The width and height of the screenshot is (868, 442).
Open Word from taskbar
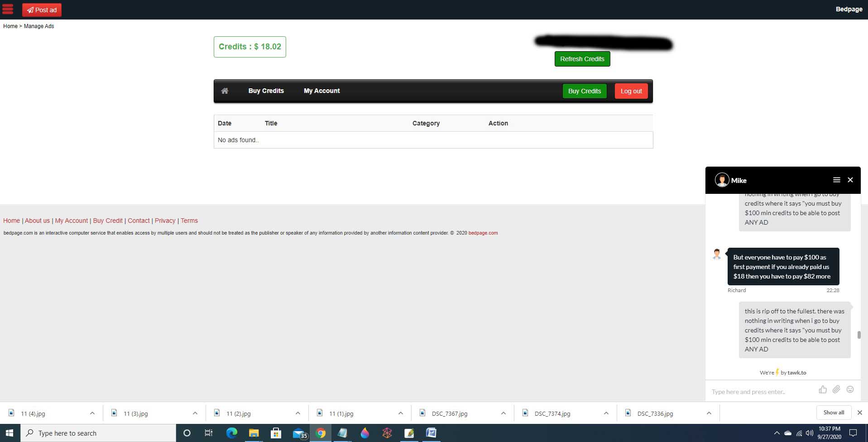[x=431, y=433]
